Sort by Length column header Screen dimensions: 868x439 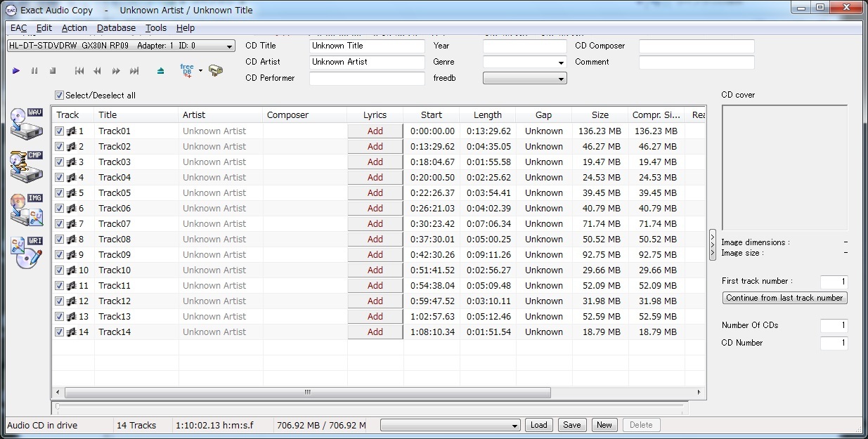[x=487, y=115]
